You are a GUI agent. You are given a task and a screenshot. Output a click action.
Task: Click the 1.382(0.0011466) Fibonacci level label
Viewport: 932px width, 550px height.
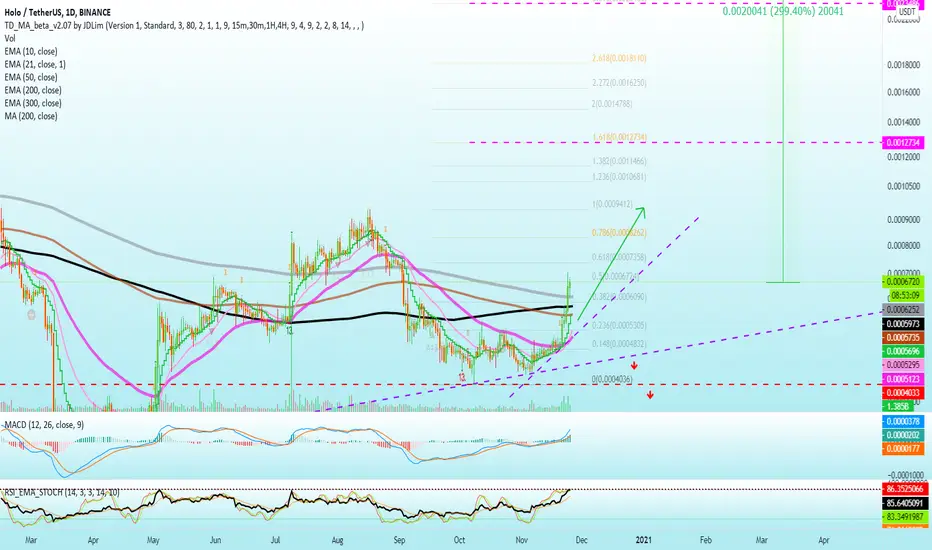tap(619, 161)
